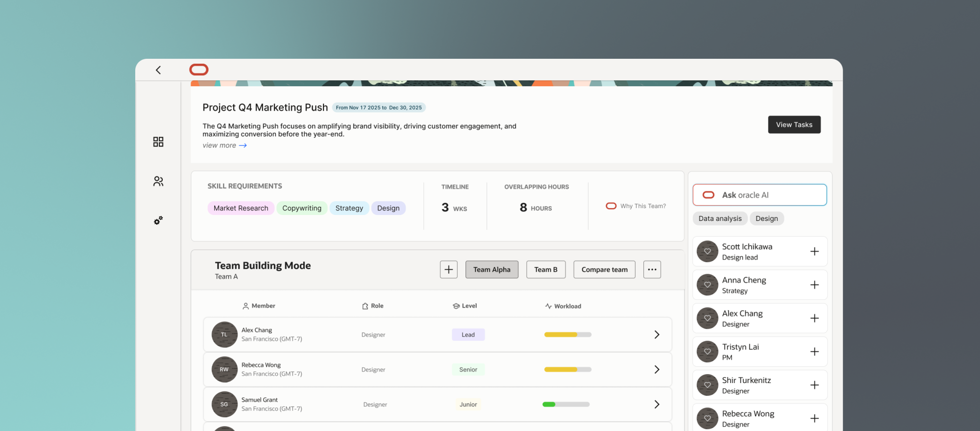Click the Team Building Mode heading
The height and width of the screenshot is (431, 980).
pyautogui.click(x=263, y=265)
